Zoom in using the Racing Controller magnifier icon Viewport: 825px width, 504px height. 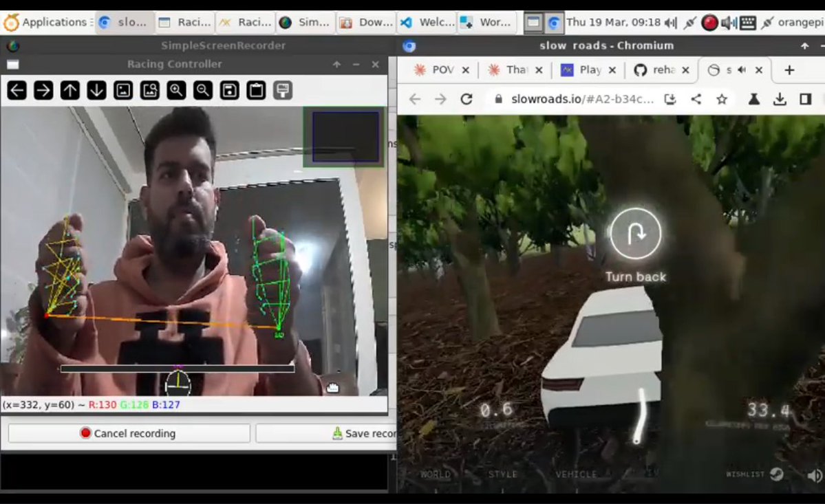click(x=178, y=90)
